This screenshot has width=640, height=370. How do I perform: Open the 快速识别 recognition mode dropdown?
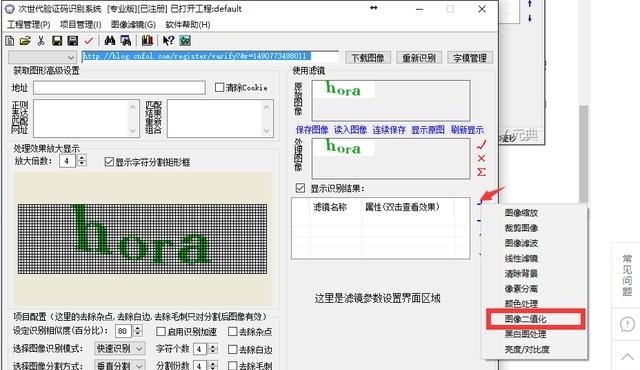pyautogui.click(x=119, y=348)
